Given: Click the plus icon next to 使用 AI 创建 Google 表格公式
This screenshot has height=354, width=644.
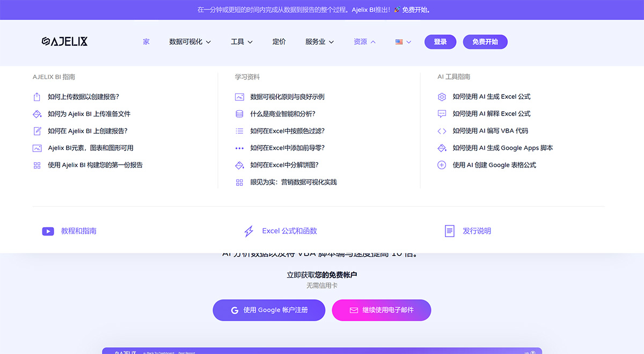Looking at the screenshot, I should pos(442,165).
